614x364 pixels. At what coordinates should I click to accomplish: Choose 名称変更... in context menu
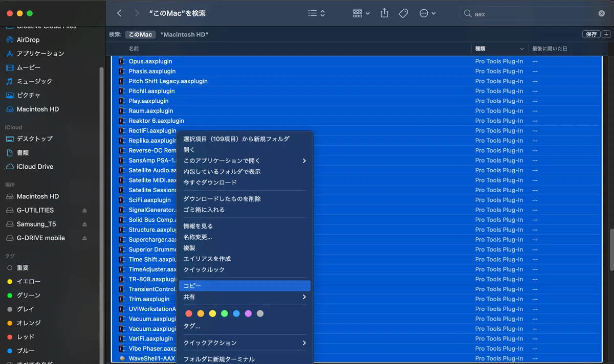click(x=245, y=237)
